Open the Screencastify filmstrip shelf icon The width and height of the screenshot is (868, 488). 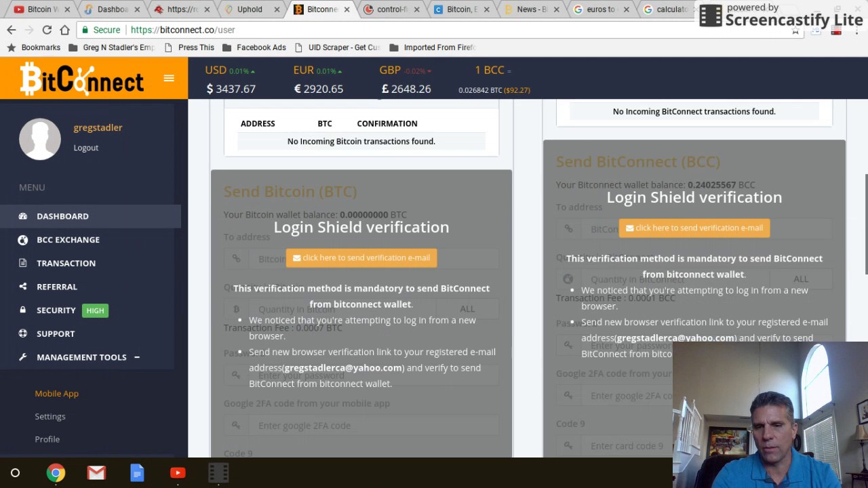point(218,473)
